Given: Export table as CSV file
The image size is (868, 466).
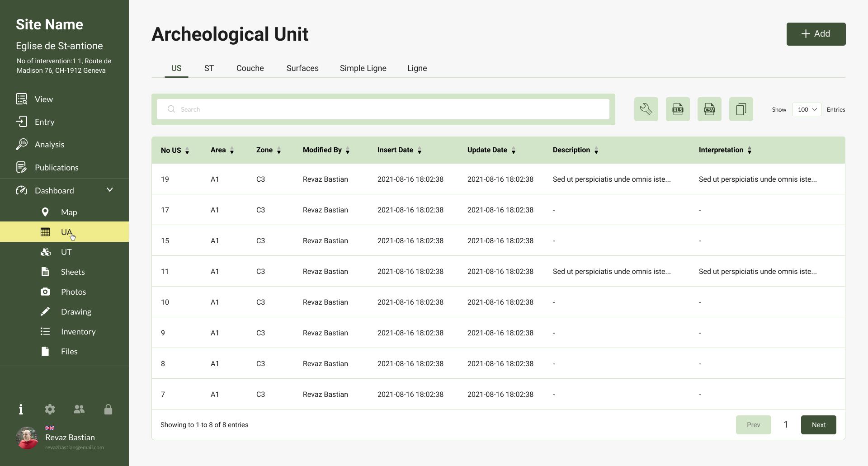Looking at the screenshot, I should click(x=709, y=109).
